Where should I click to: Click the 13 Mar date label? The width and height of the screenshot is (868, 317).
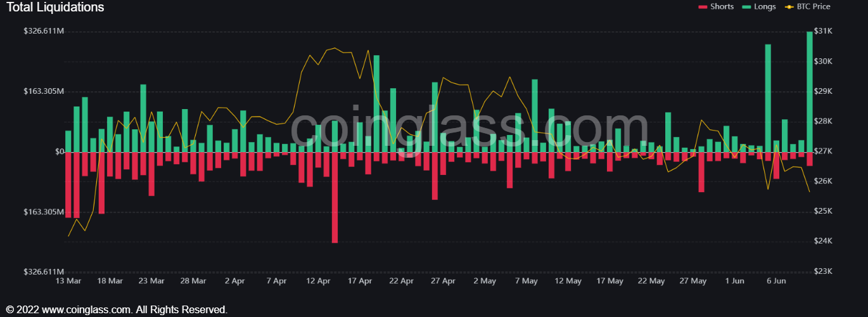point(68,281)
